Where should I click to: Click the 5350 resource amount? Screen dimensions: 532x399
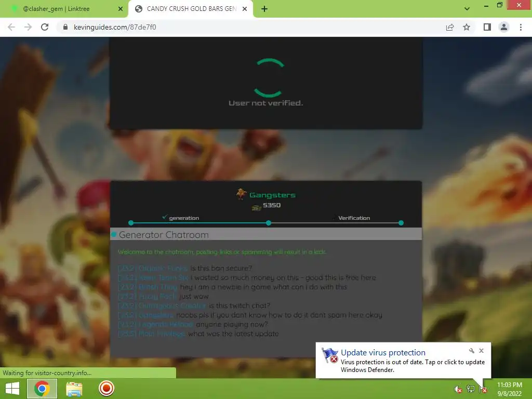(272, 205)
